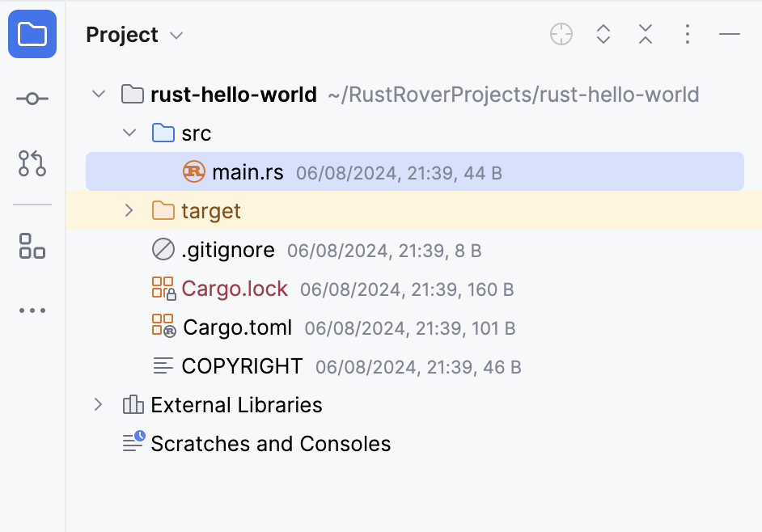Select the Cargo.lock file
762x532 pixels.
(235, 289)
